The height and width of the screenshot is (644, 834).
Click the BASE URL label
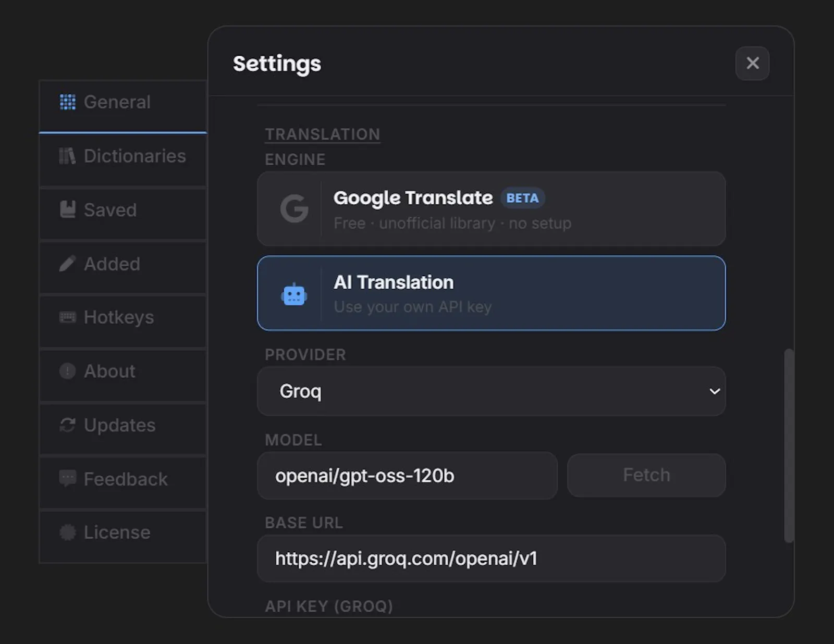(304, 523)
